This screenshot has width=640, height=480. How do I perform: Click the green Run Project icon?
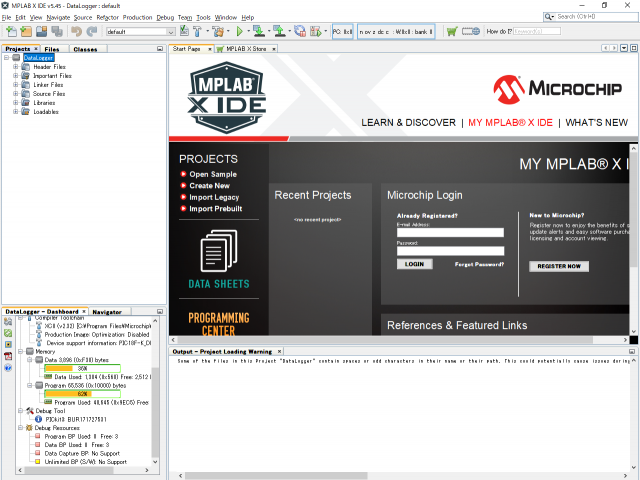[x=240, y=31]
